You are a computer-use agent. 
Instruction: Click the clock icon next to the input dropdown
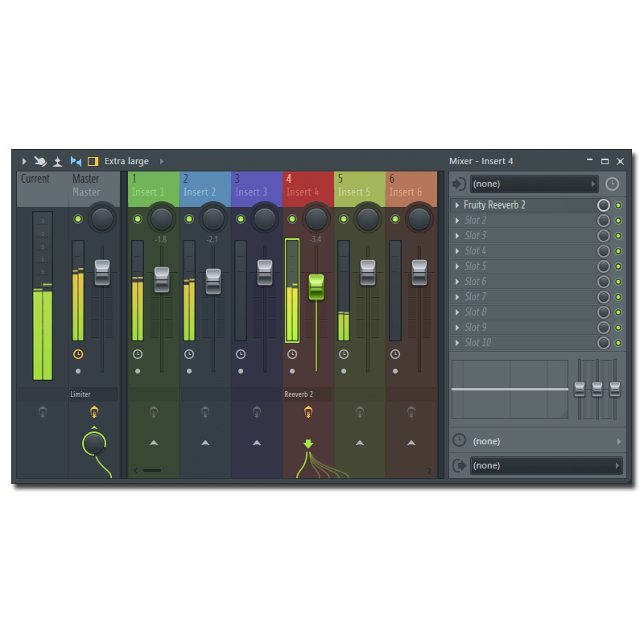click(612, 184)
